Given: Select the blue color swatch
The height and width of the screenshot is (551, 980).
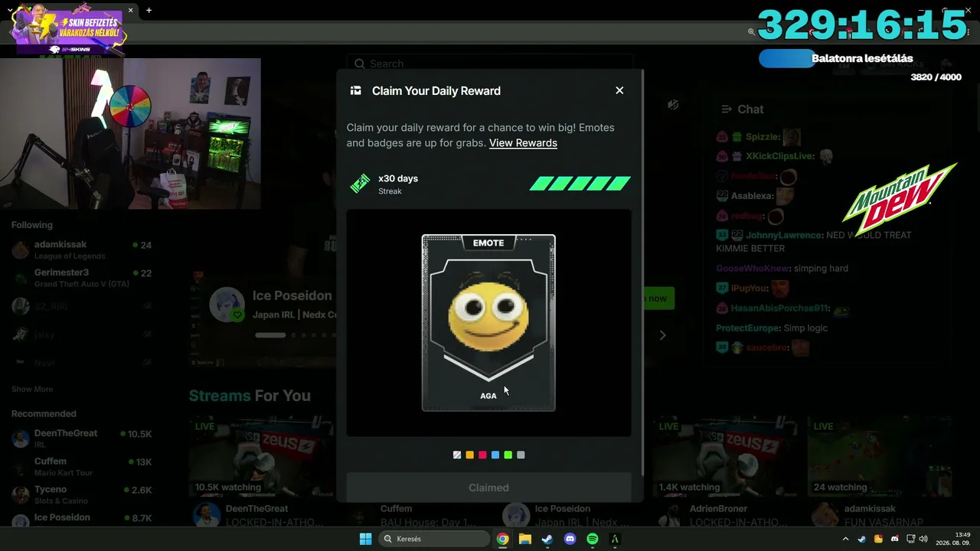Looking at the screenshot, I should [x=495, y=455].
